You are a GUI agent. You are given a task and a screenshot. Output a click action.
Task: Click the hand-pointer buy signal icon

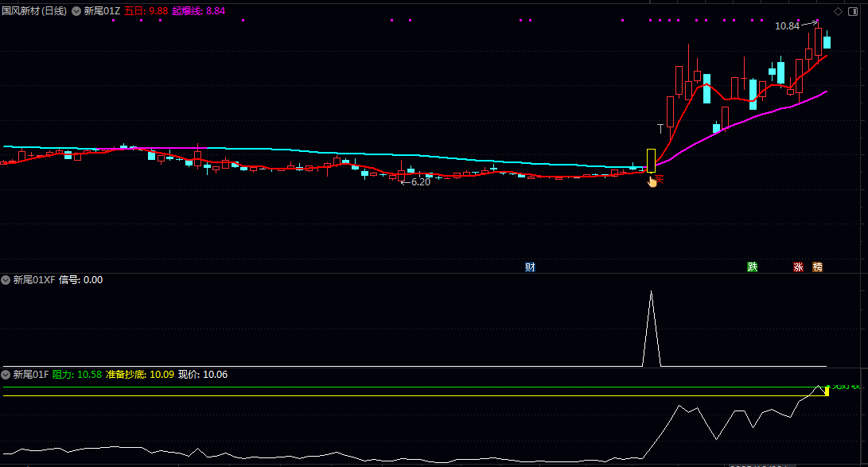point(652,181)
